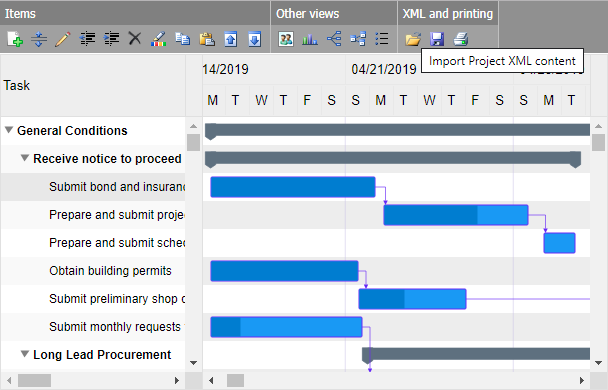Select the Submit monthly requests task row
608x390 pixels.
[x=93, y=327]
